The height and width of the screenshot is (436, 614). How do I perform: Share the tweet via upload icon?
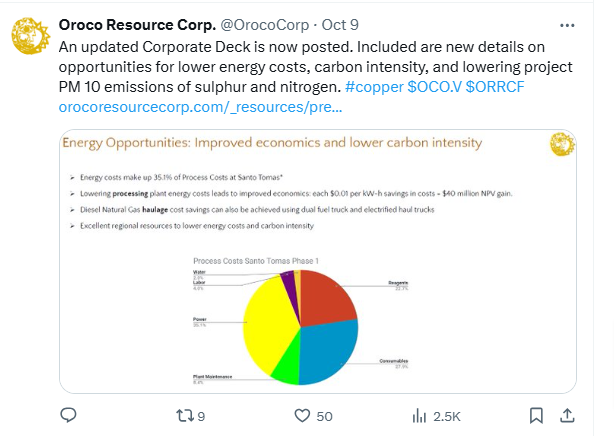(567, 415)
